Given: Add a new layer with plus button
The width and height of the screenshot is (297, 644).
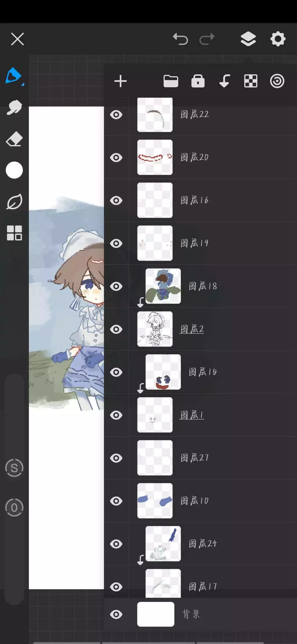Looking at the screenshot, I should [120, 81].
